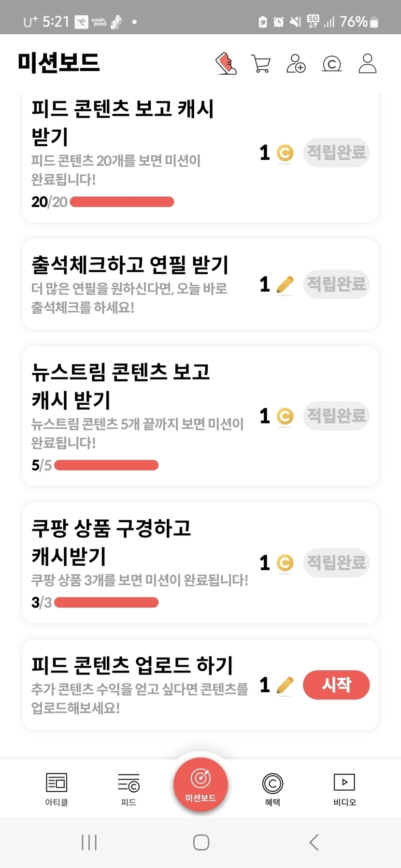The height and width of the screenshot is (868, 401).
Task: Open the 미션보드 center tab
Action: click(200, 785)
